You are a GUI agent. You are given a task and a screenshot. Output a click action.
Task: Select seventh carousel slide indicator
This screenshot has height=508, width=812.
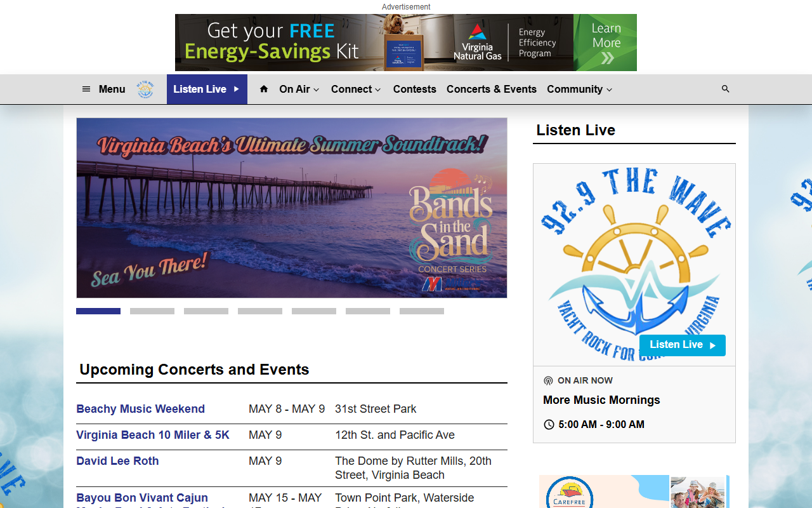pos(422,311)
